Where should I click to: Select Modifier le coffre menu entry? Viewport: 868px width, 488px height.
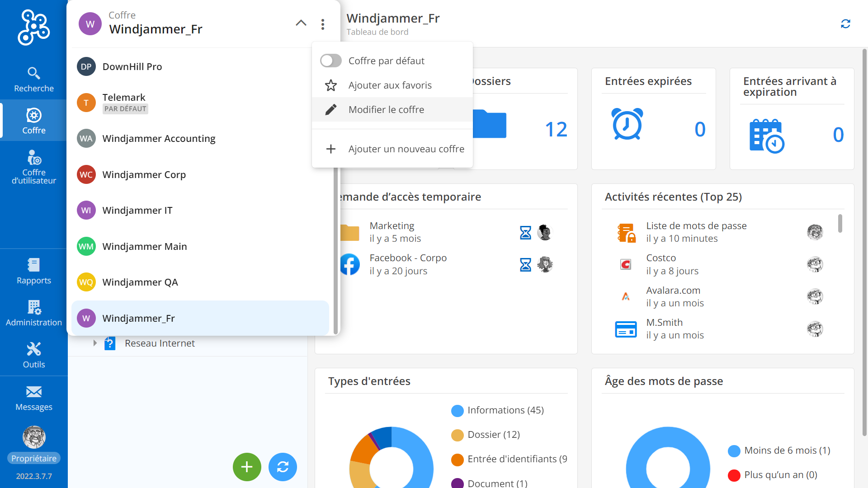(386, 110)
